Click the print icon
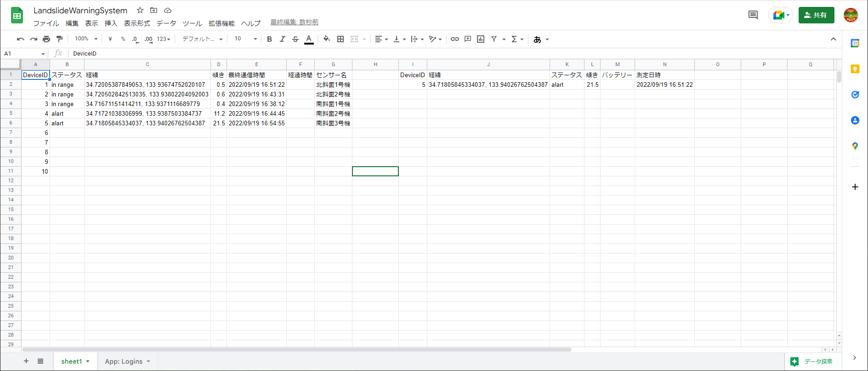 click(x=46, y=39)
